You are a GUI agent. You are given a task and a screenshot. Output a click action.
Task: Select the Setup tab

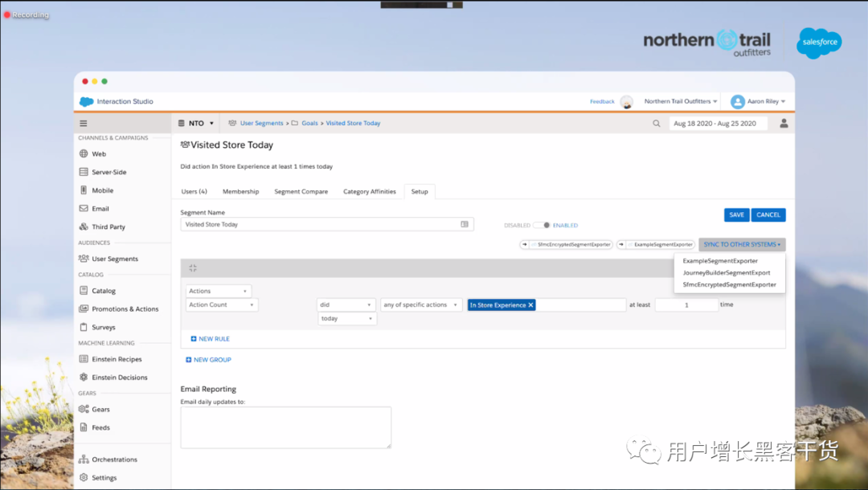pos(420,191)
